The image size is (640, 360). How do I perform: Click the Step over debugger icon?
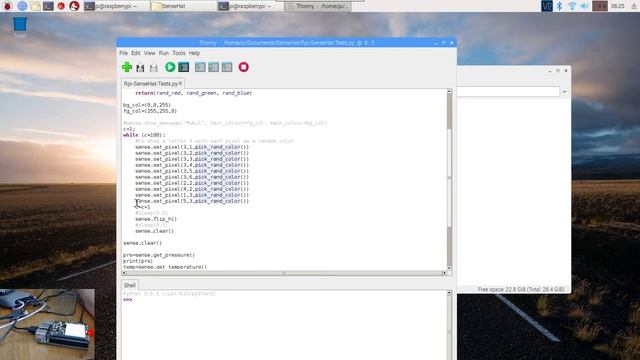[x=200, y=67]
